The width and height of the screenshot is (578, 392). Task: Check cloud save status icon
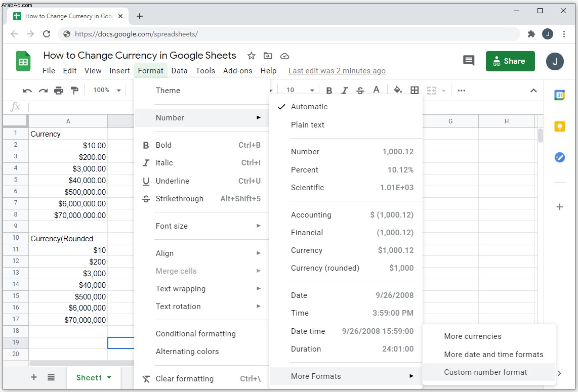284,56
